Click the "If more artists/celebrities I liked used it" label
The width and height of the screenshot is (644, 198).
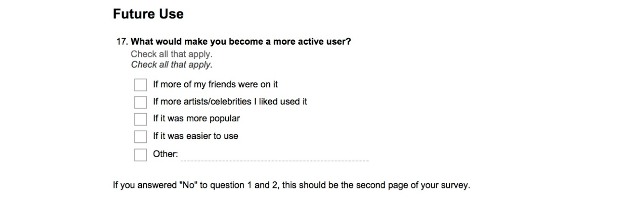(x=230, y=102)
